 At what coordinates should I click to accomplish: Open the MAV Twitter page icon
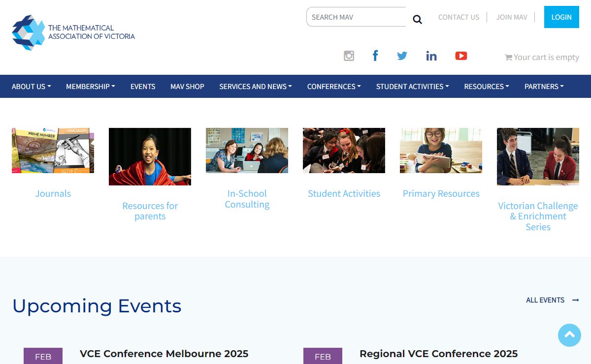coord(402,56)
